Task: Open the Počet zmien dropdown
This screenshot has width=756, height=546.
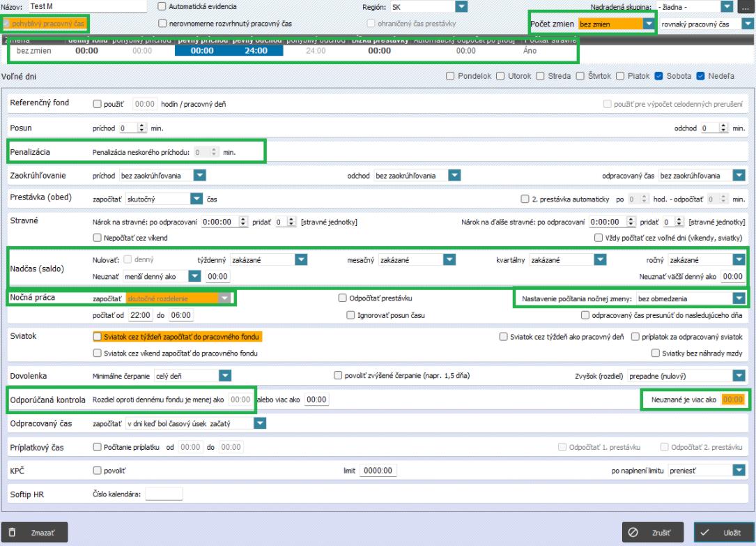Action: point(649,24)
